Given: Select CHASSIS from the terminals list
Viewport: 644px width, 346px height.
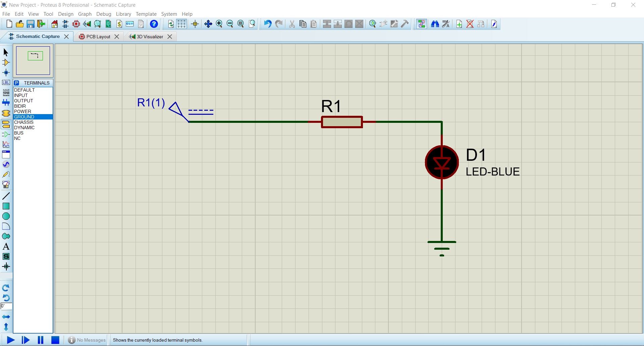Looking at the screenshot, I should [x=23, y=122].
